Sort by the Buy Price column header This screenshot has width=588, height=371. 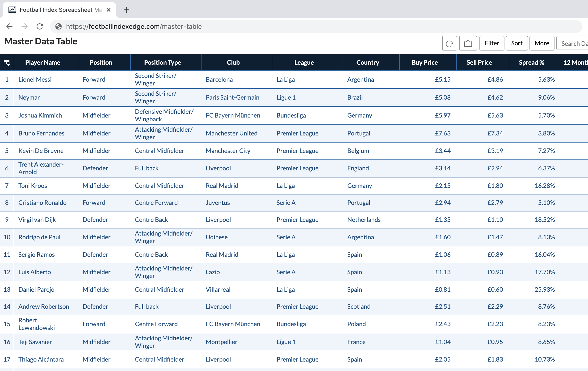(x=424, y=63)
